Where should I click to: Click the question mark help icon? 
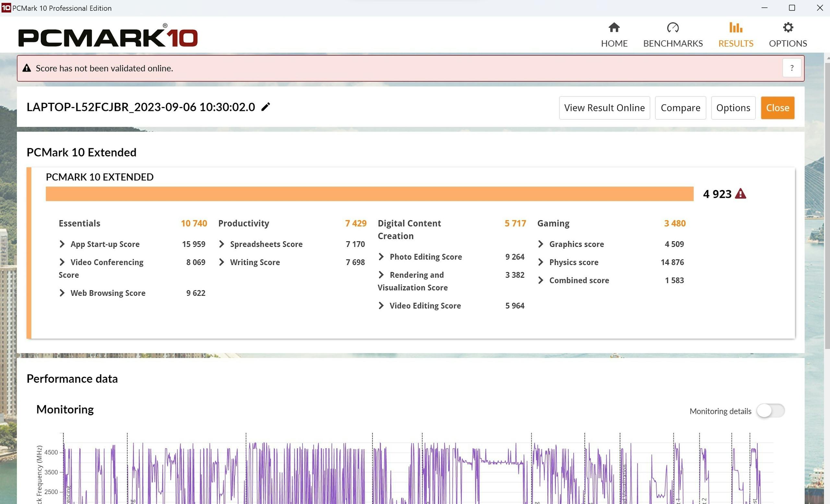point(792,68)
